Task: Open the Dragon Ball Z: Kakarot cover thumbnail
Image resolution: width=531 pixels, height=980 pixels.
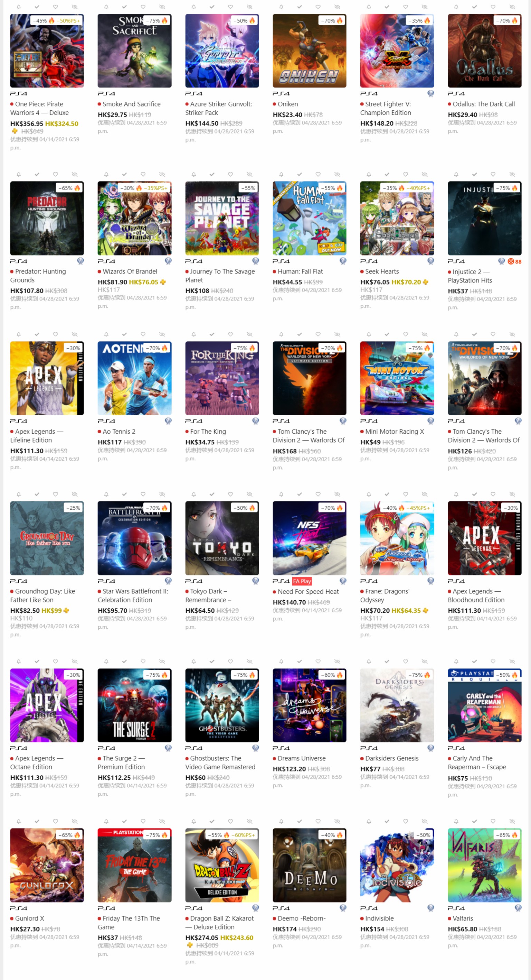Action: pos(222,865)
